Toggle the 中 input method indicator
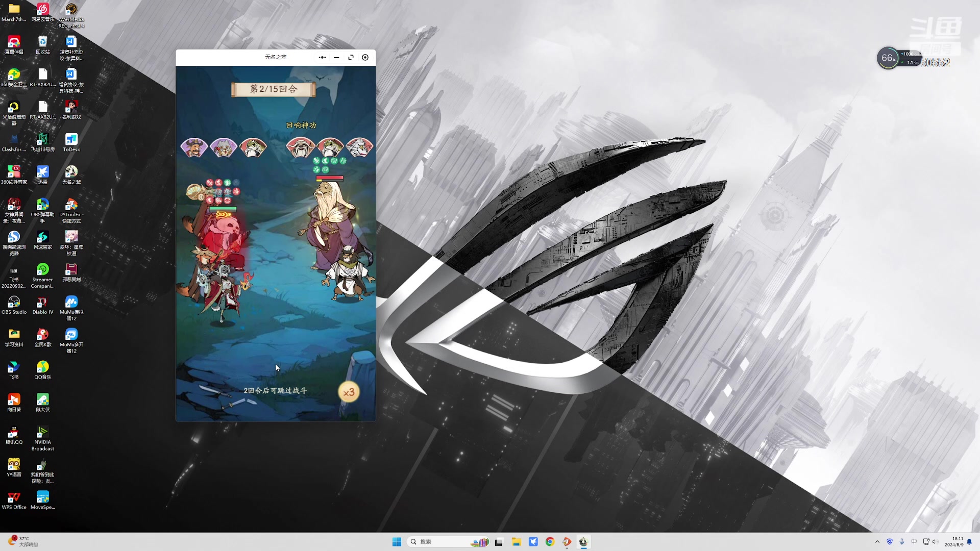980x551 pixels. click(914, 542)
